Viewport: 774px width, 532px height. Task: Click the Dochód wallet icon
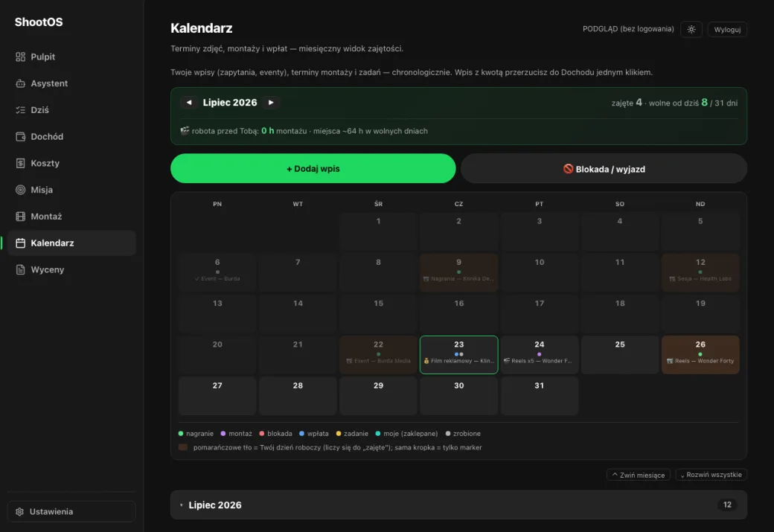click(x=20, y=137)
